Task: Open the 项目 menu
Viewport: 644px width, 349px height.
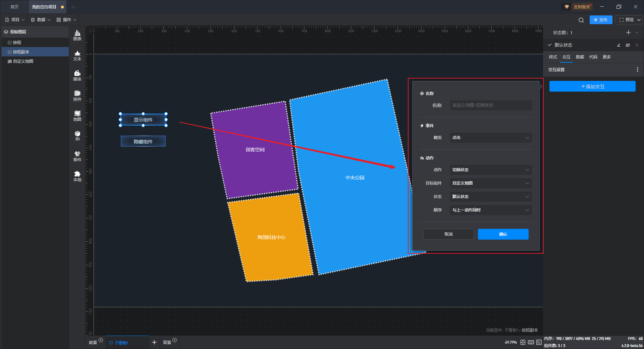Action: pos(15,20)
